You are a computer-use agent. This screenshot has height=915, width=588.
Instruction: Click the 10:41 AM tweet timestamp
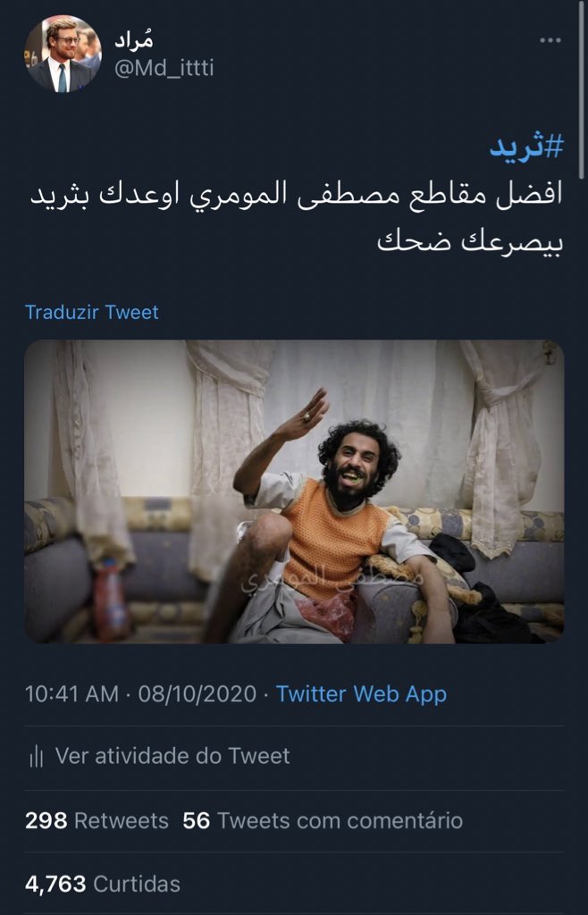click(x=71, y=693)
